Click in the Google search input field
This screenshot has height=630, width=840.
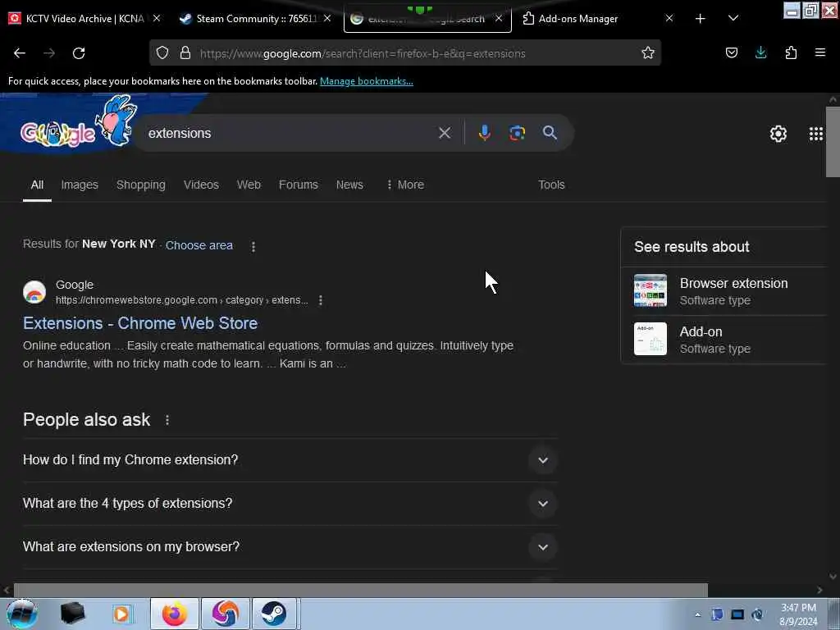point(290,133)
